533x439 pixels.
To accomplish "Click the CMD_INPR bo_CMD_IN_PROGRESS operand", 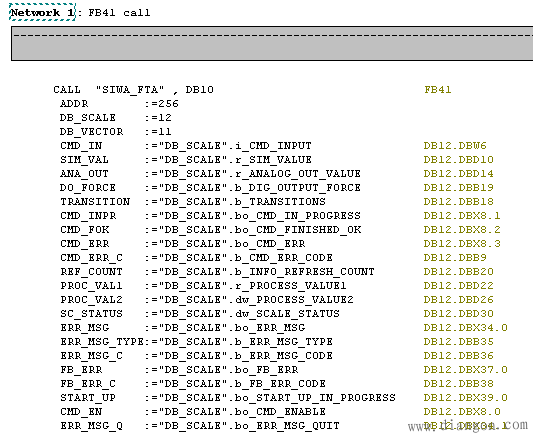I will (262, 216).
